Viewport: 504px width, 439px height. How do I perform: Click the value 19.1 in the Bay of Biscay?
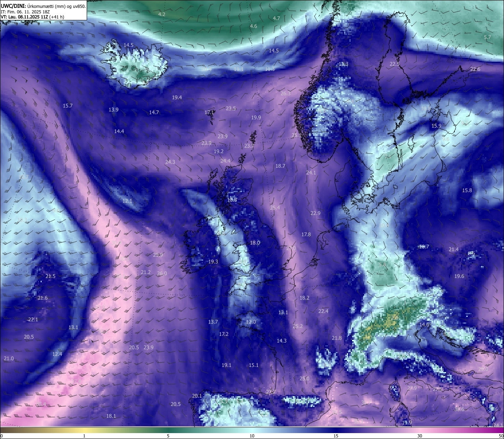point(226,365)
